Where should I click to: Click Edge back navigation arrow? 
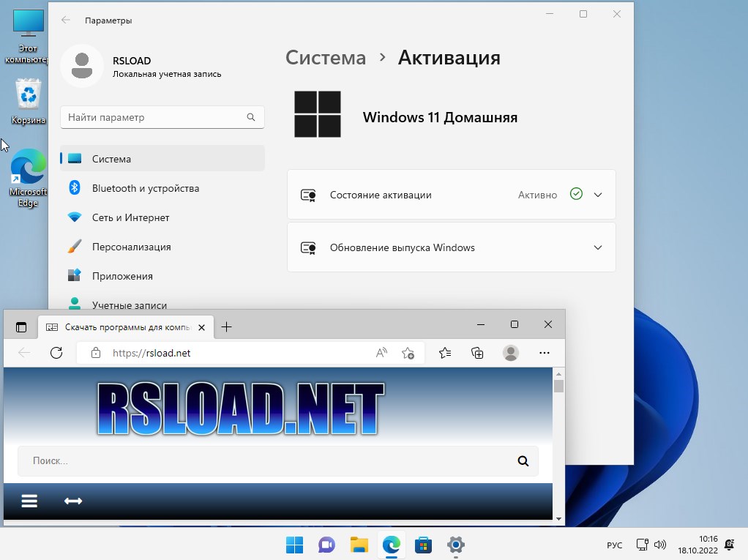24,353
